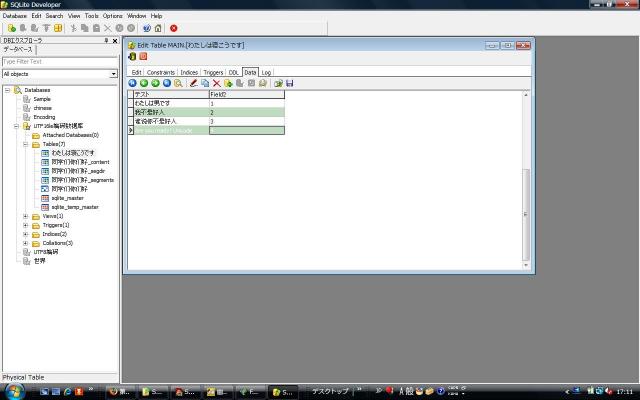
Task: Click the Windows Start button
Action: click(x=15, y=391)
